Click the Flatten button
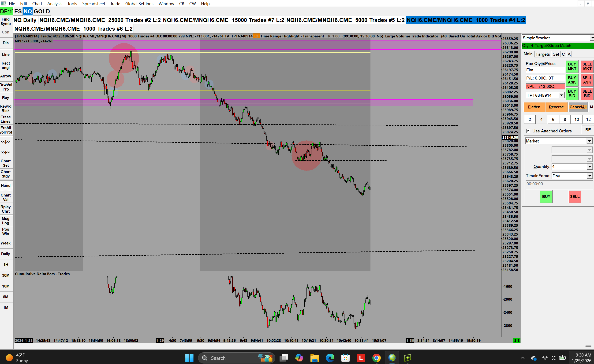The image size is (594, 364). [x=534, y=107]
